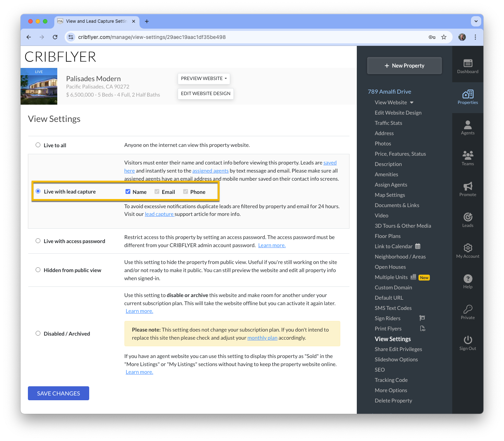Viewport: 504px width, 441px height.
Task: Toggle the Phone checkbox
Action: [186, 192]
